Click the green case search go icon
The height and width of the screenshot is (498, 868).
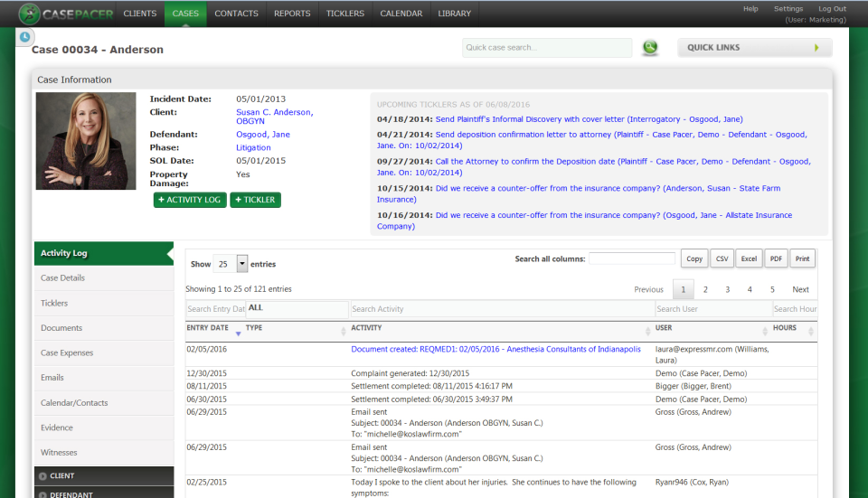[x=650, y=48]
